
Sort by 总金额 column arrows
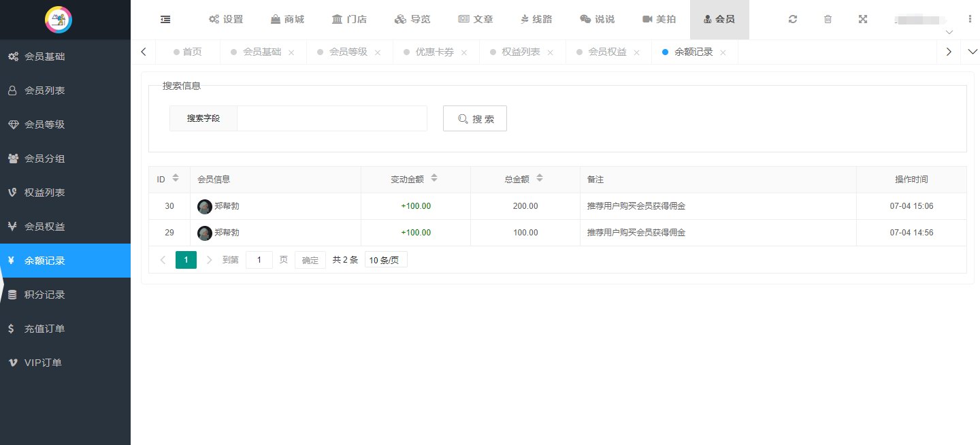coord(540,178)
